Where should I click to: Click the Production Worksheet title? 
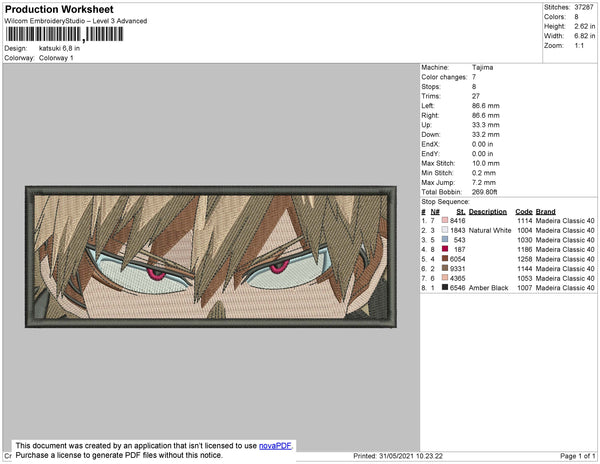[59, 10]
